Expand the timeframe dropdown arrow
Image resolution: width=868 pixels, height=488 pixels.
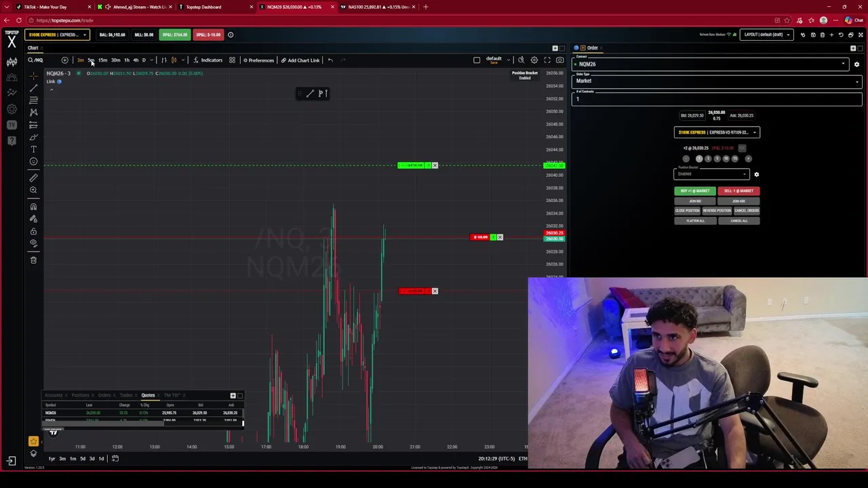[x=151, y=60]
